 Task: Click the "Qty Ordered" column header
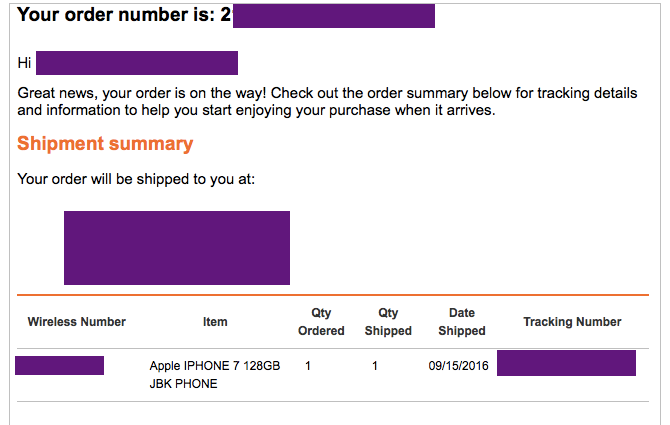[321, 322]
